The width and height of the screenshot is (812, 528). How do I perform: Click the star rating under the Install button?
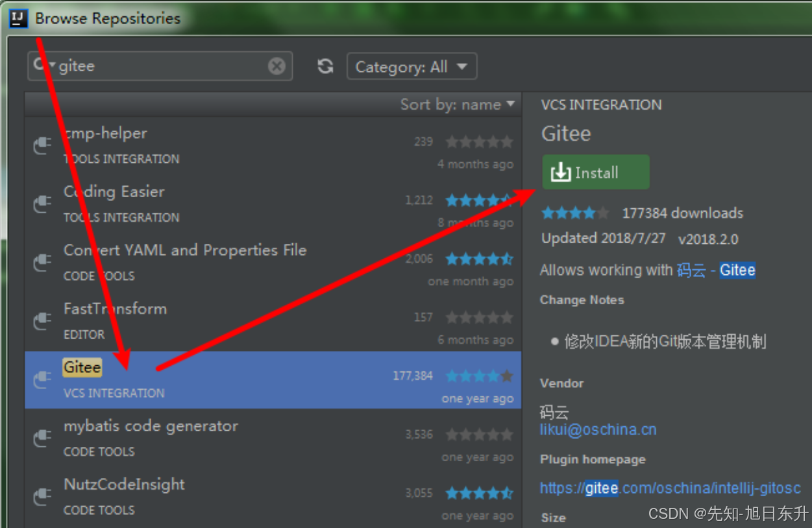coord(575,213)
